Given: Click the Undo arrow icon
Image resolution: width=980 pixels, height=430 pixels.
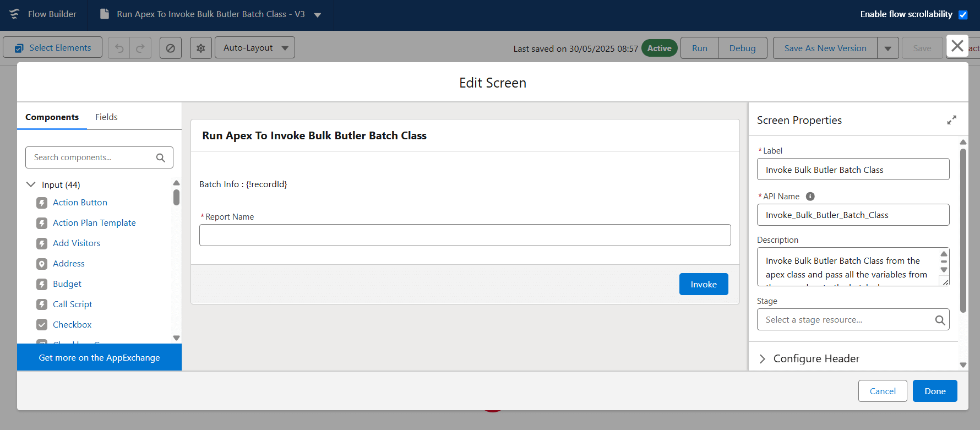Looking at the screenshot, I should pos(119,48).
